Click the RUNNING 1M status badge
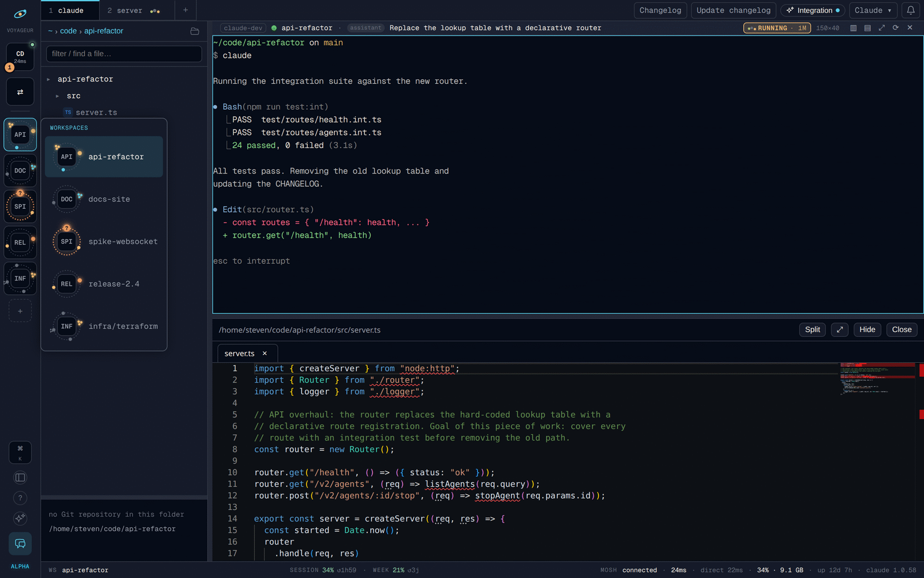 pos(777,28)
